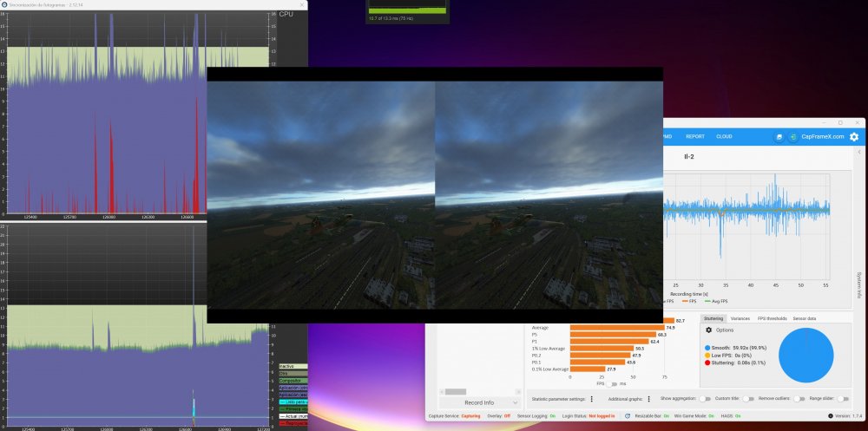Image resolution: width=868 pixels, height=431 pixels.
Task: Click the collapse chevron above System Info
Action: pyautogui.click(x=859, y=152)
